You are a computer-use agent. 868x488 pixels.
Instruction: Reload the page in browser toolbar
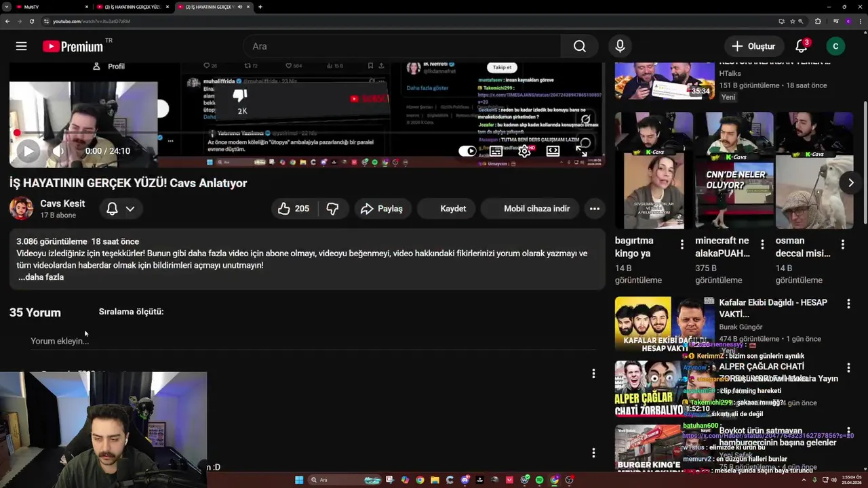click(x=31, y=21)
